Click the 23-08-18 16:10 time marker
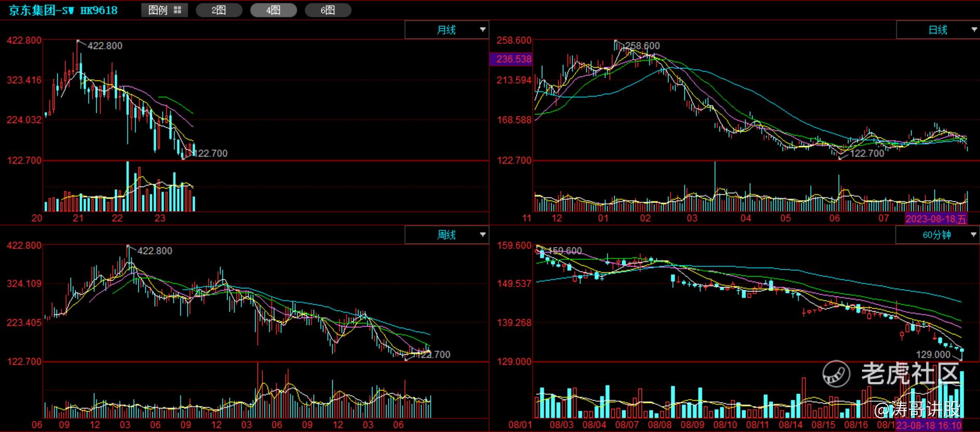The image size is (980, 432). click(929, 425)
